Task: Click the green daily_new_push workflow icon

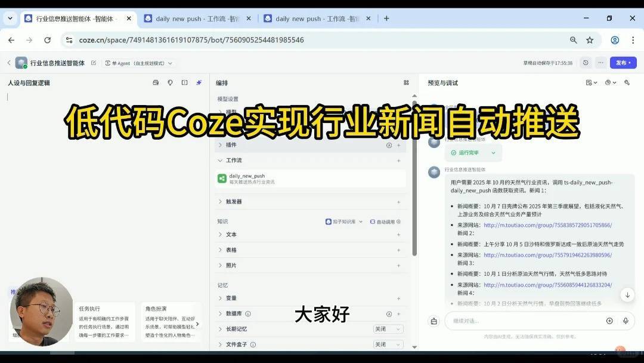Action: (222, 177)
